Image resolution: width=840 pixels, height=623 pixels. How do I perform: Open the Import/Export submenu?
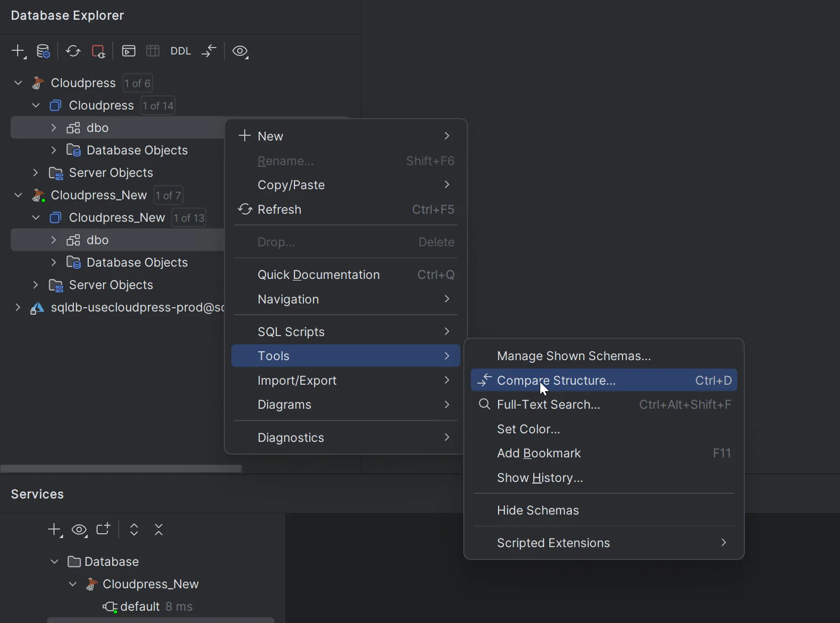click(346, 380)
